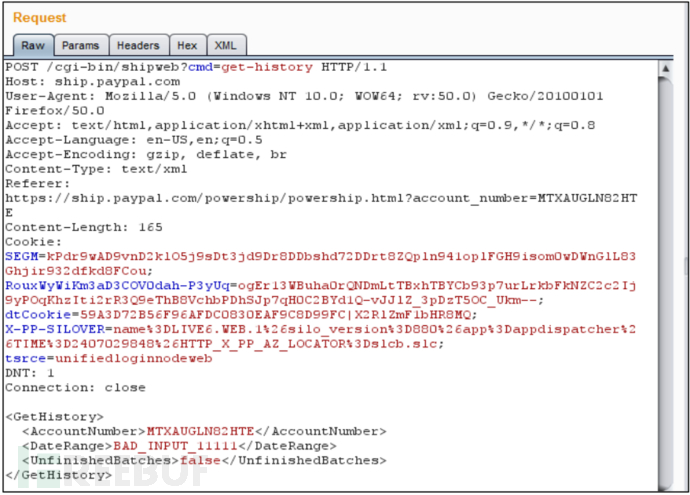Click the UnfinishedBatches value false
The height and width of the screenshot is (495, 690).
click(200, 460)
